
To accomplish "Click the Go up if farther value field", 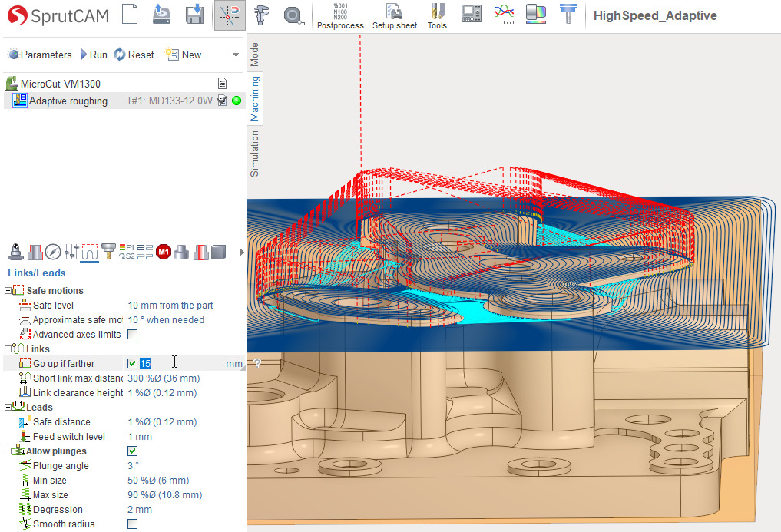I will tap(182, 364).
